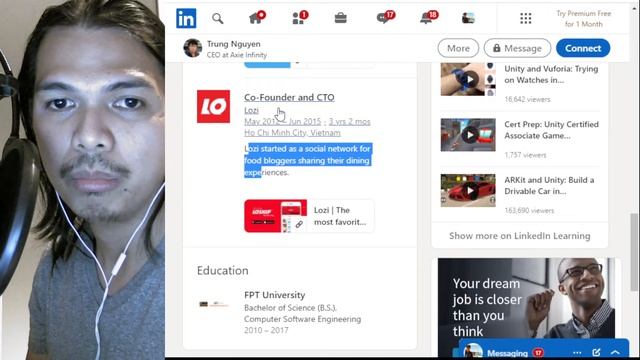Click the More button
The image size is (640, 360).
click(x=458, y=48)
